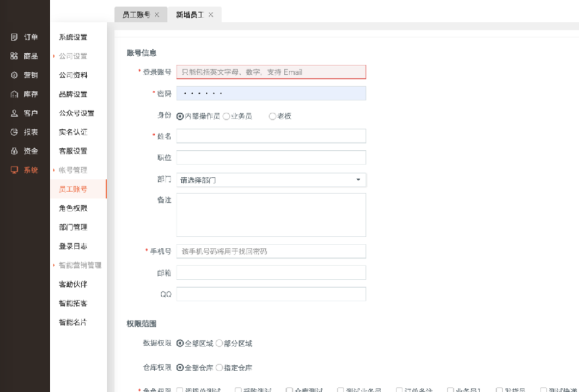Open the 库存 (Inventory) sidebar icon
579x392 pixels.
pyautogui.click(x=14, y=94)
